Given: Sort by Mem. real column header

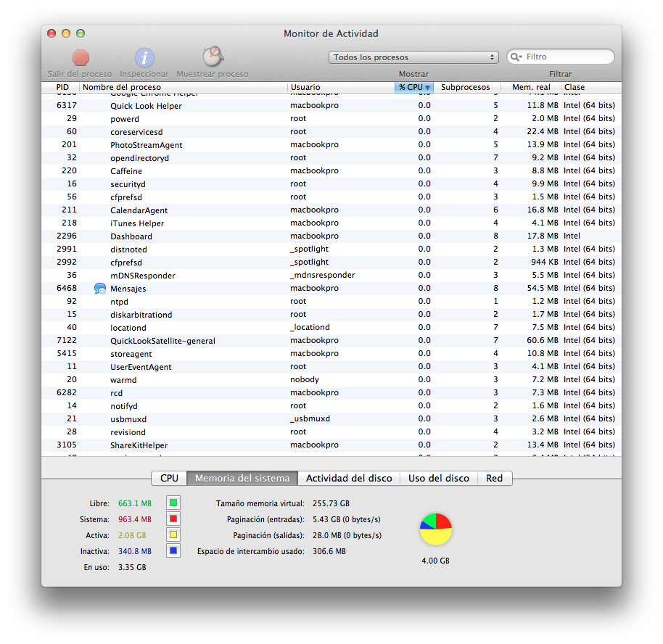Looking at the screenshot, I should (531, 87).
